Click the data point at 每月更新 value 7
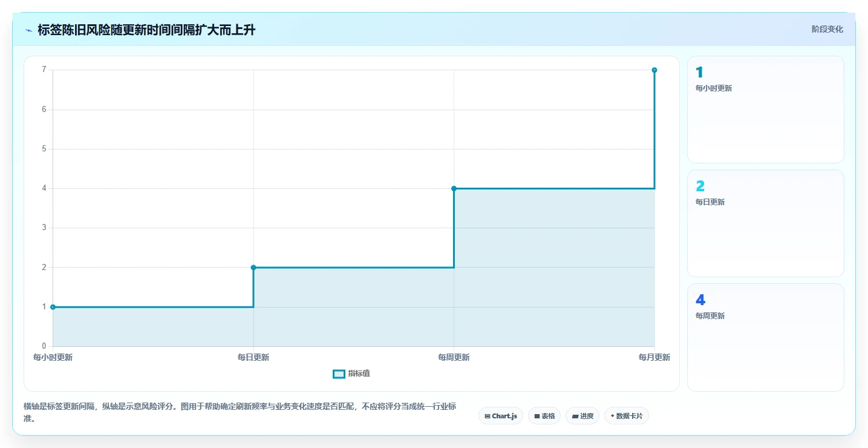The height and width of the screenshot is (448, 868). point(654,70)
